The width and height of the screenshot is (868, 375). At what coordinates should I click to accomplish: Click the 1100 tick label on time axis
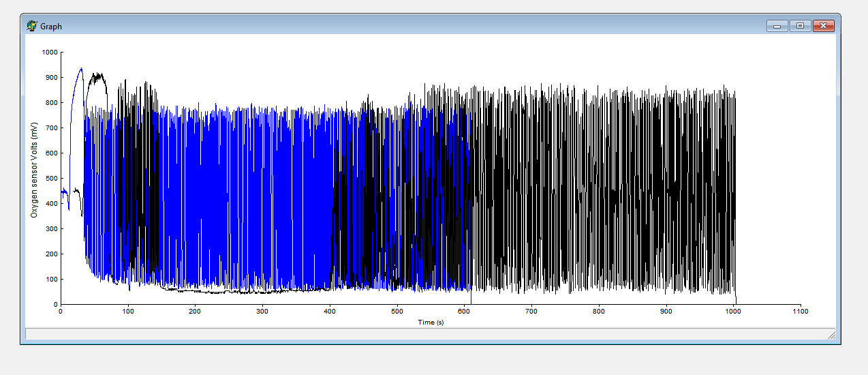click(801, 312)
